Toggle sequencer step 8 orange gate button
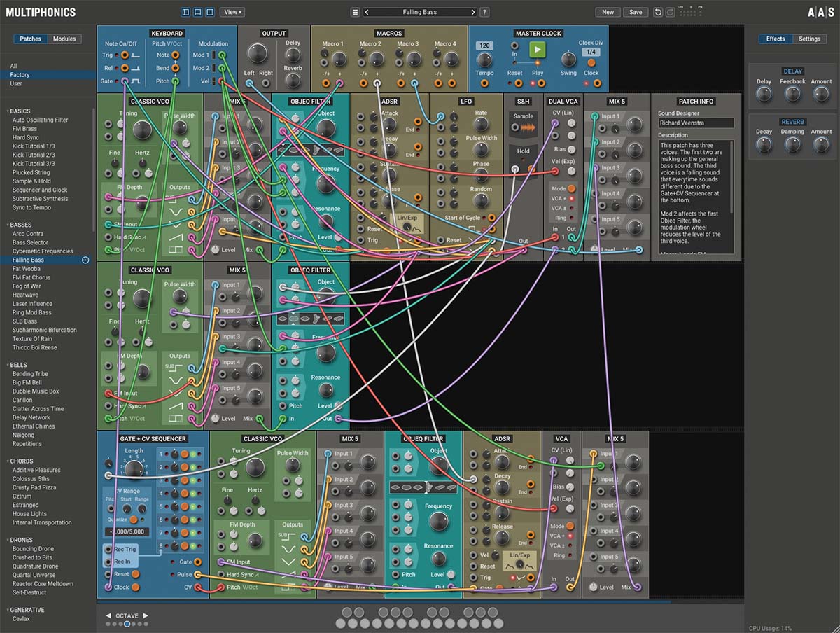 pos(184,545)
